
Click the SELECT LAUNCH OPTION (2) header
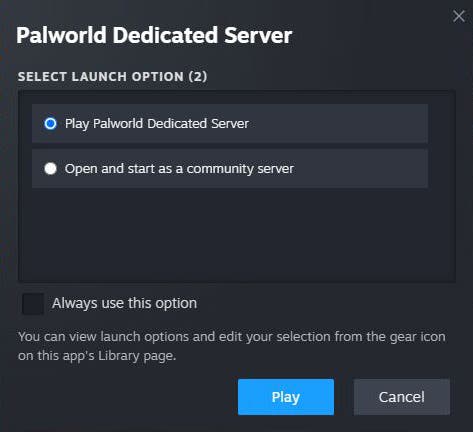pos(112,77)
